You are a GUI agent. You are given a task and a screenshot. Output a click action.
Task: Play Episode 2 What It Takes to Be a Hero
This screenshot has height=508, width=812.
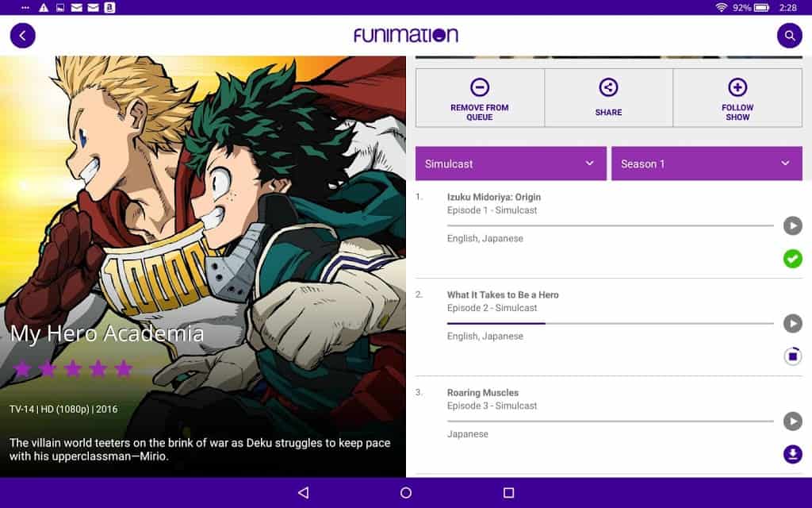coord(792,324)
